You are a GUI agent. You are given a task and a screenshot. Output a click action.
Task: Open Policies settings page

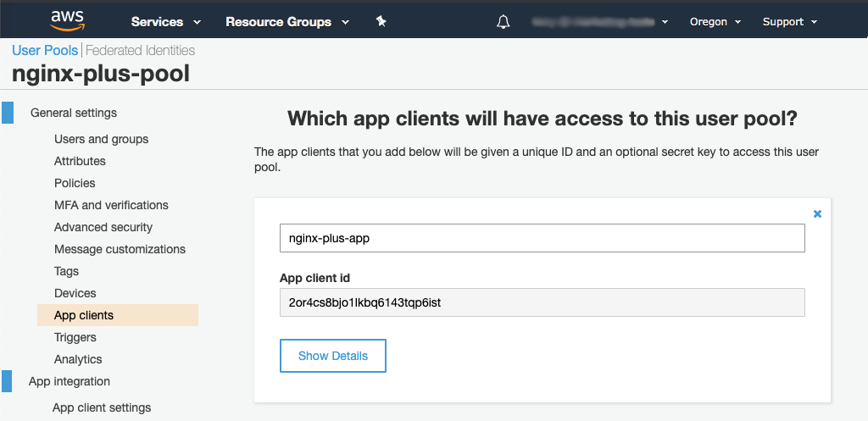coord(75,183)
